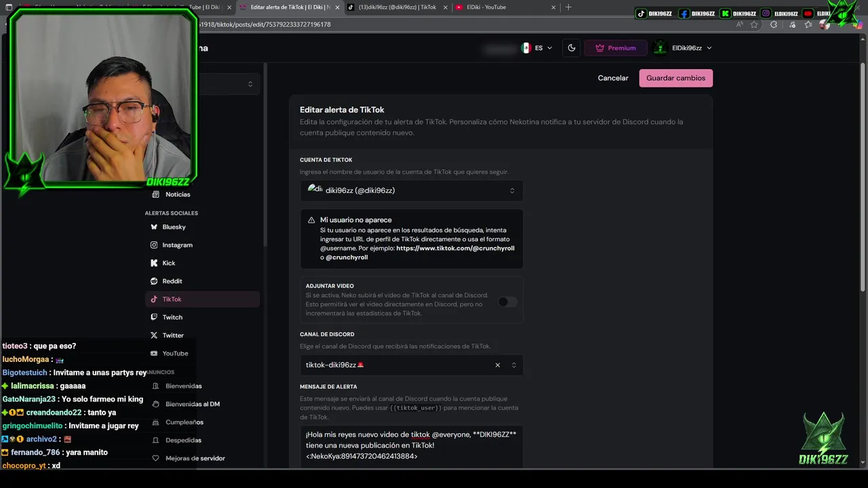
Task: Click the Premium crown button
Action: point(615,48)
